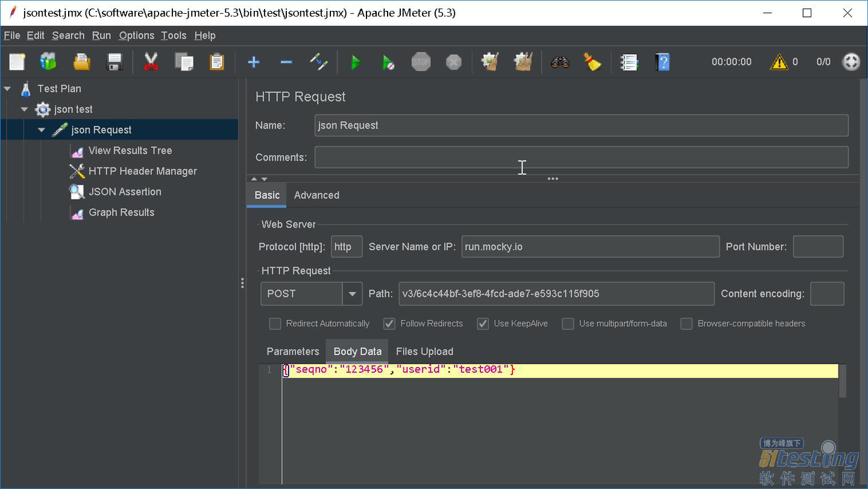The width and height of the screenshot is (868, 489).
Task: Click the Path input field
Action: (x=556, y=294)
